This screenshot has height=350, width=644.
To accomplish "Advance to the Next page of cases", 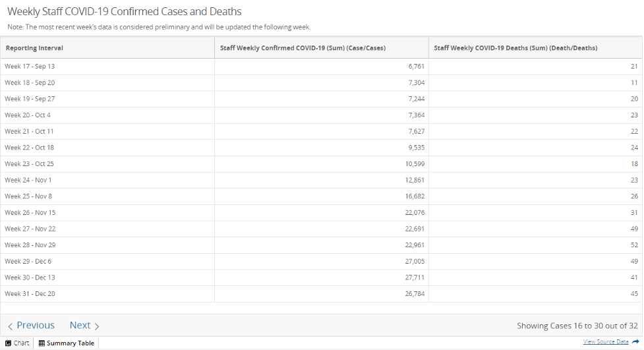I will click(84, 326).
